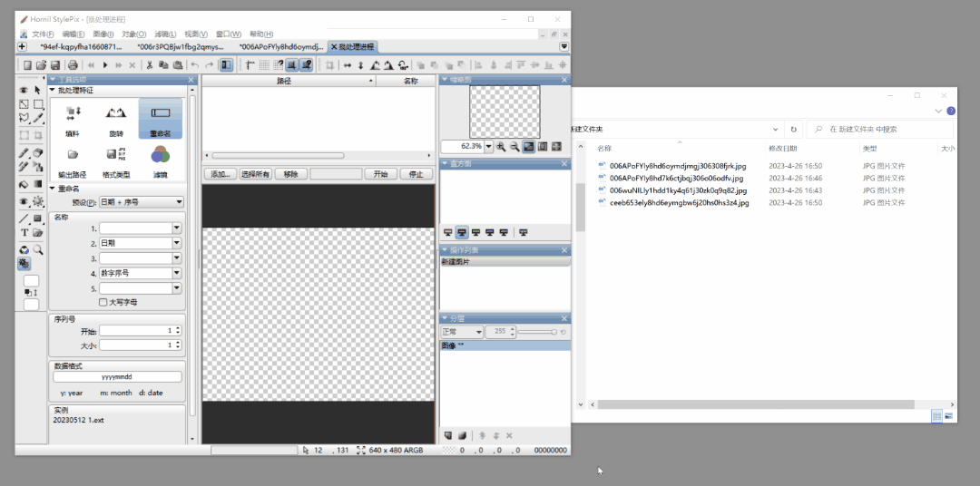The width and height of the screenshot is (980, 486).
Task: Toggle the grid display toolbar icon
Action: [x=264, y=65]
